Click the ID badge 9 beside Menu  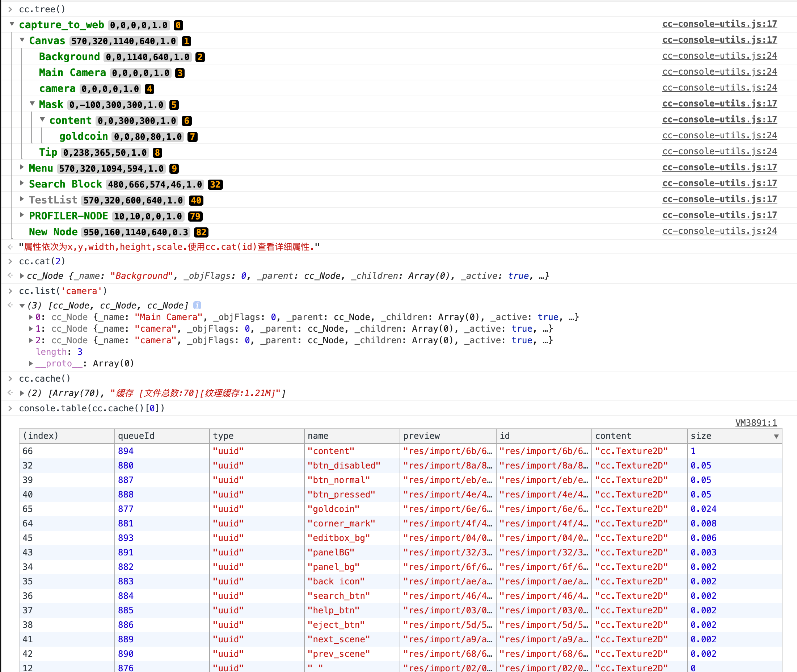tap(174, 168)
